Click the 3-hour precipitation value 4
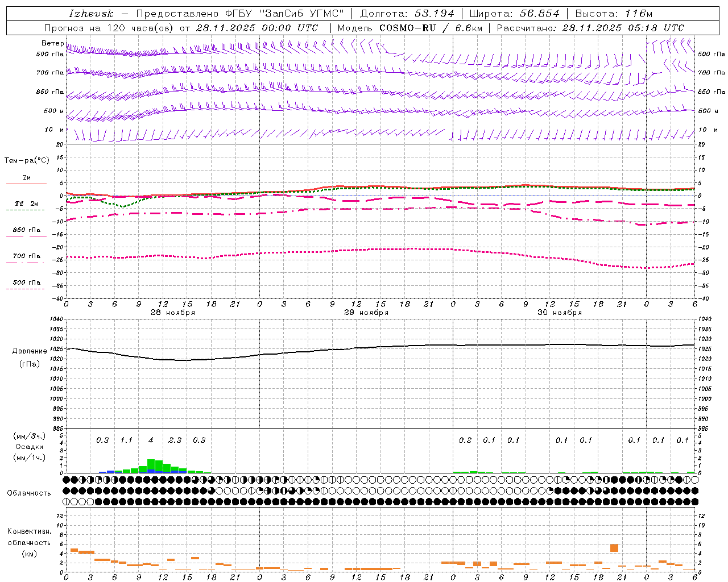 [151, 440]
